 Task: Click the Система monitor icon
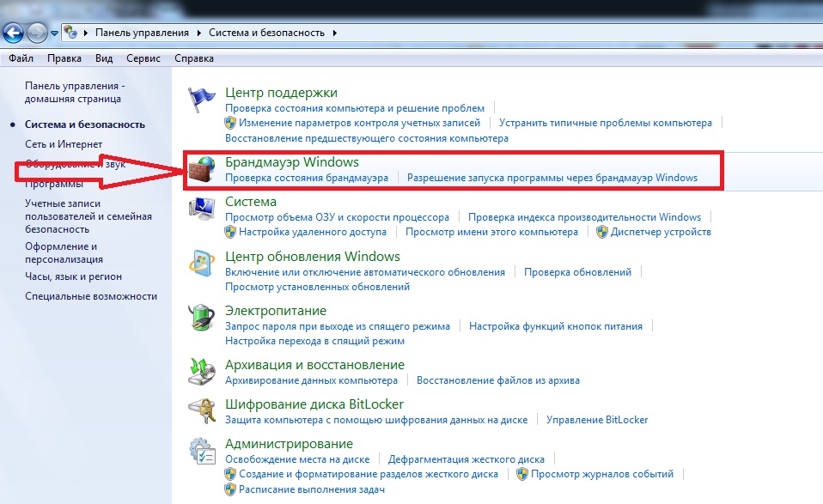coord(202,208)
